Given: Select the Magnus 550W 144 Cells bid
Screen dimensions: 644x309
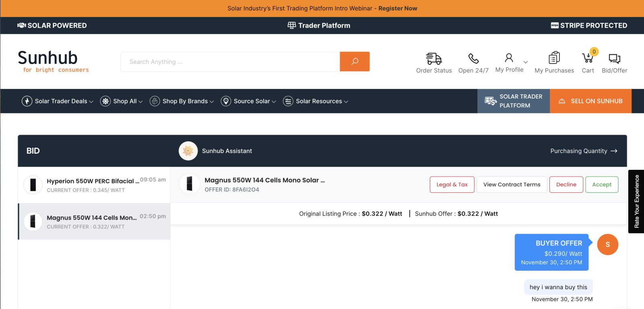Looking at the screenshot, I should [x=94, y=221].
